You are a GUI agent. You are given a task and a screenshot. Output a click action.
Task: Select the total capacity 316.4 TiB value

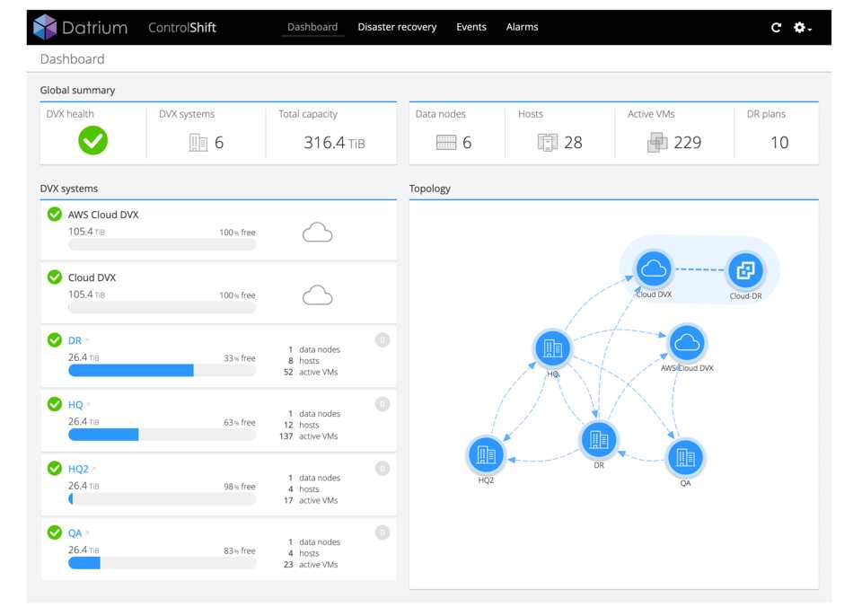pyautogui.click(x=334, y=143)
